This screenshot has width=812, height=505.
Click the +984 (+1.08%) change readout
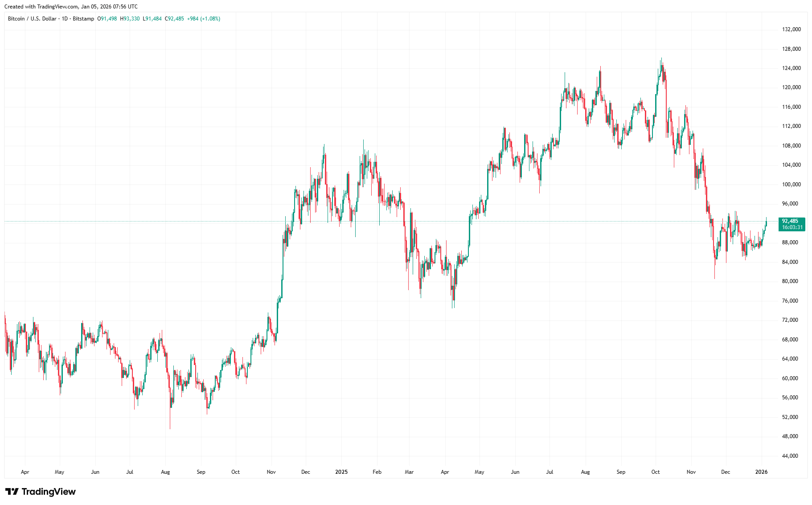coord(204,19)
